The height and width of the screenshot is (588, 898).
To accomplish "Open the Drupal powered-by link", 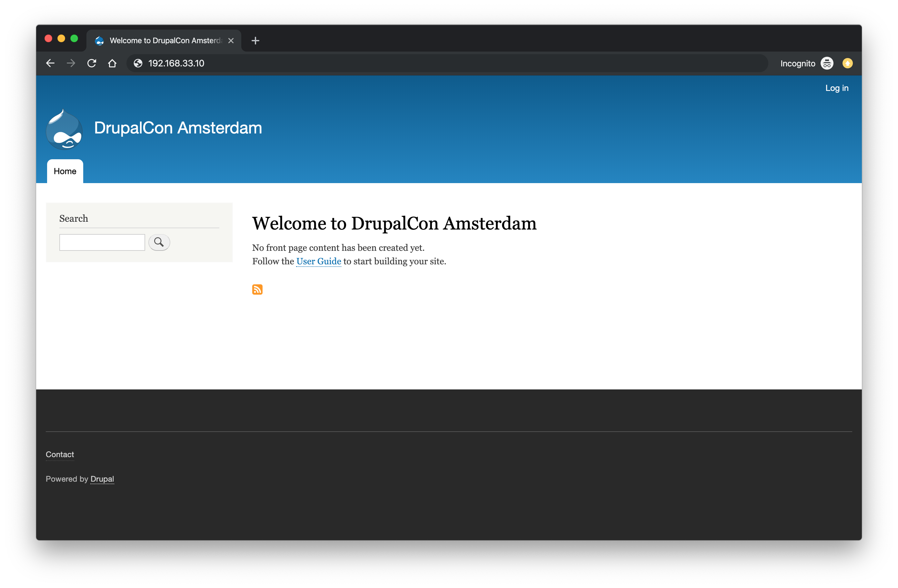I will [x=102, y=479].
